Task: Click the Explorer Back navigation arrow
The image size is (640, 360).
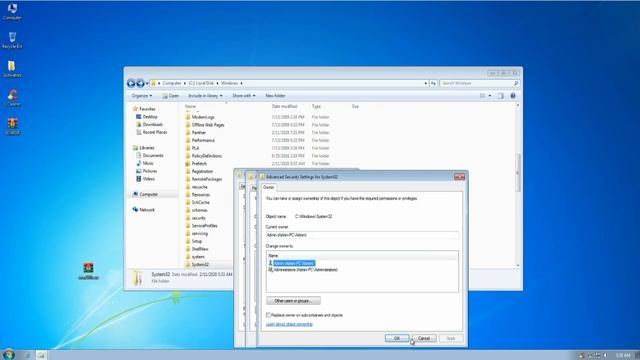Action: point(131,83)
